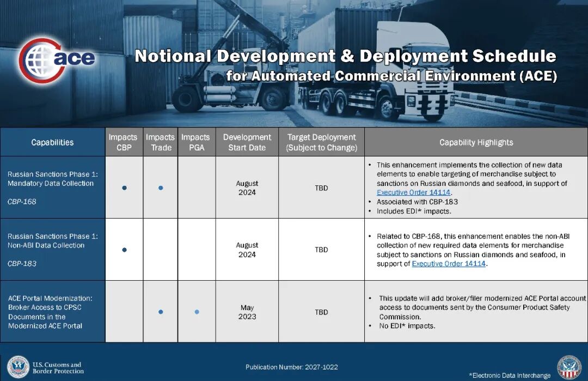
Task: Click Impacts CBP dot for CBP-168 row
Action: tap(125, 188)
